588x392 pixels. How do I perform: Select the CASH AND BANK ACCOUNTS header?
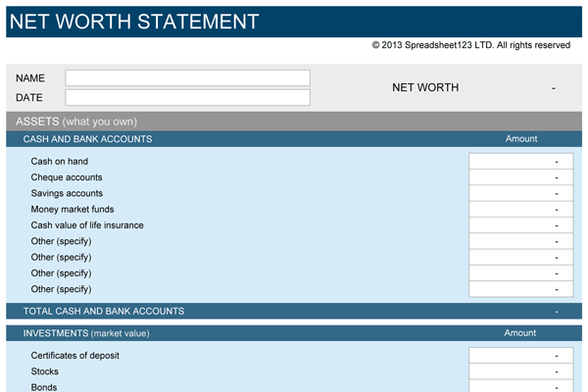coord(87,139)
